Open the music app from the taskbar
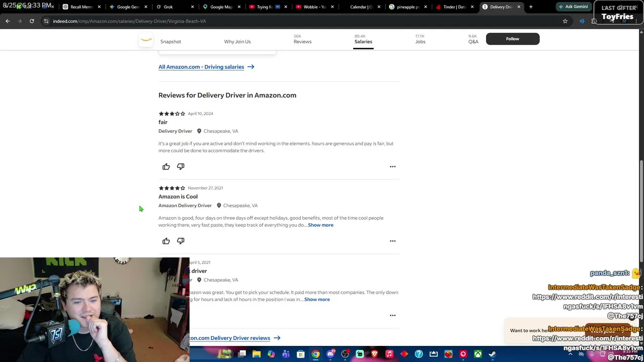 point(389,354)
